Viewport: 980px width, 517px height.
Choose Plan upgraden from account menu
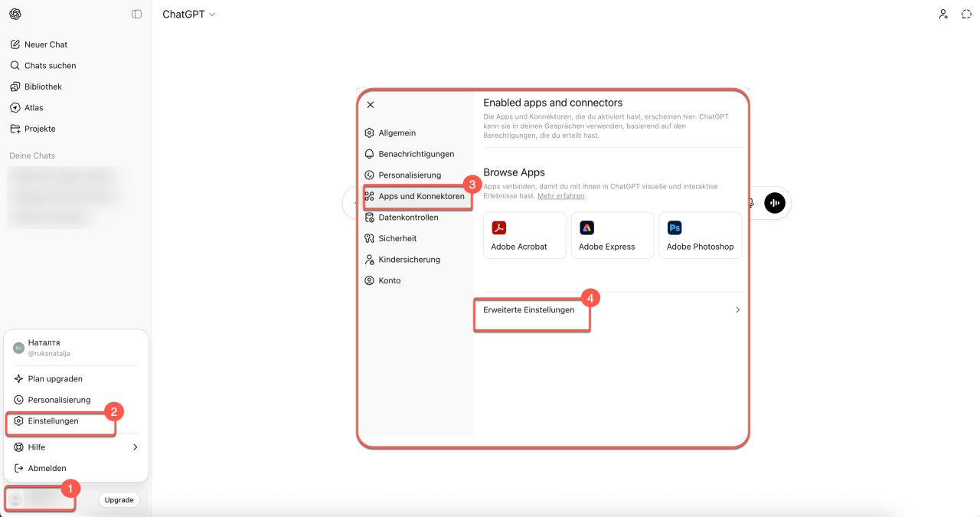pyautogui.click(x=76, y=379)
